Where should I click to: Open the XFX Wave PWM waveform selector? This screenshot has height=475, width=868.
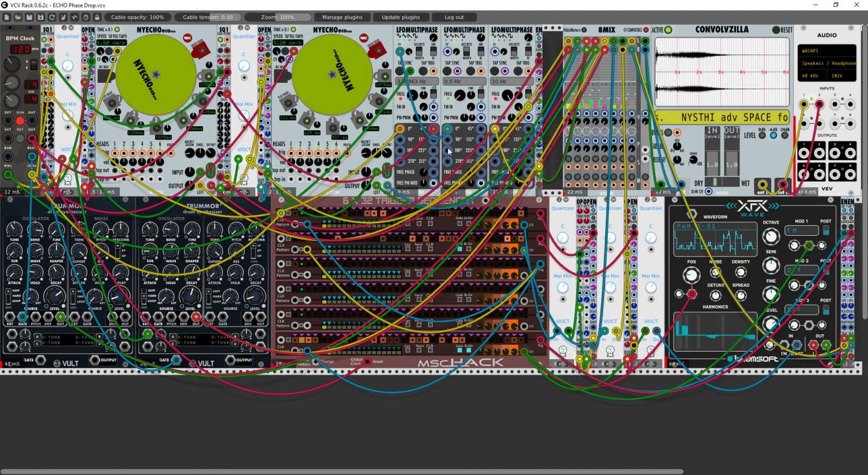[x=715, y=226]
